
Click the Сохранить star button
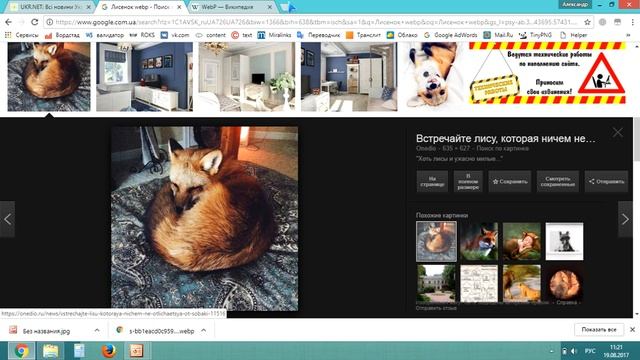point(510,181)
